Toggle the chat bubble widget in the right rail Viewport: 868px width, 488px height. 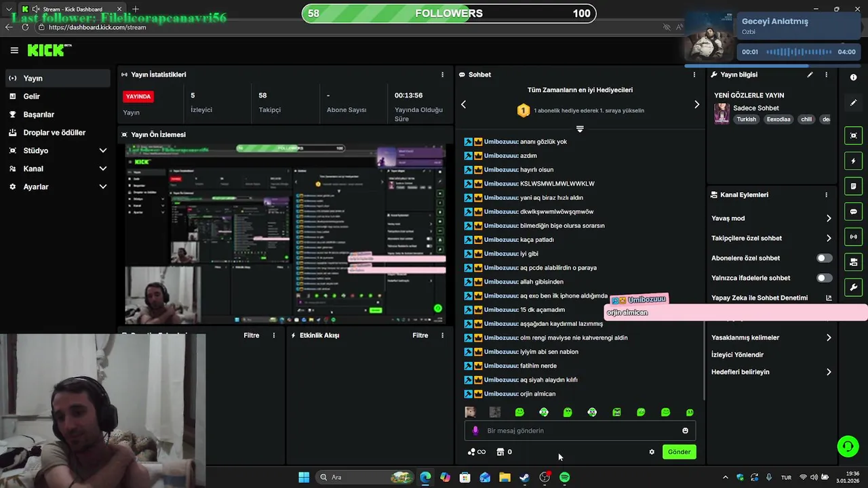point(853,211)
